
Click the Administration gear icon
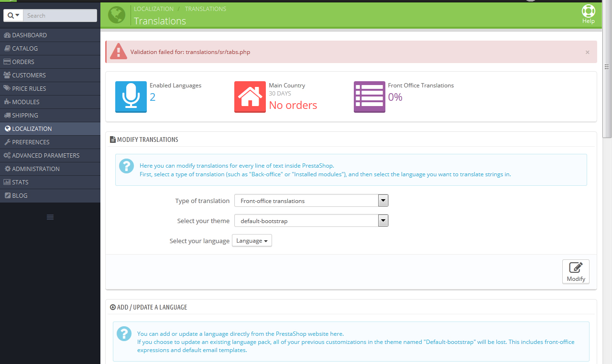coord(7,169)
